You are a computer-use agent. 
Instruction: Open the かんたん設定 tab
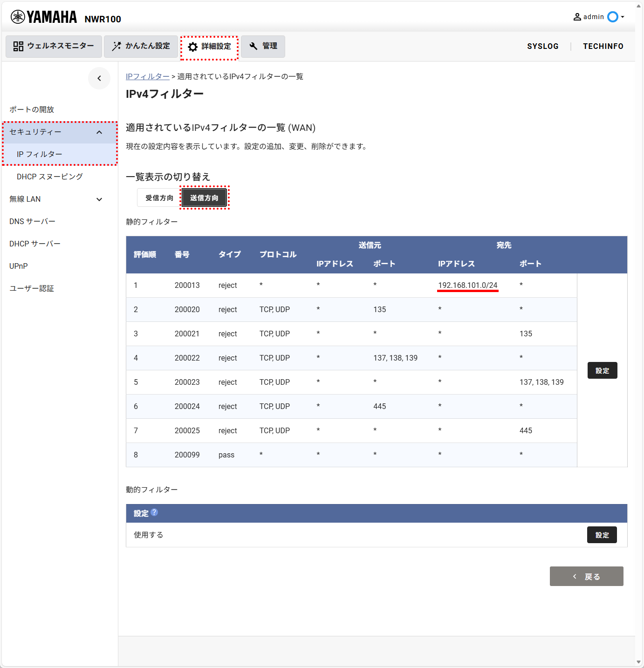[141, 46]
